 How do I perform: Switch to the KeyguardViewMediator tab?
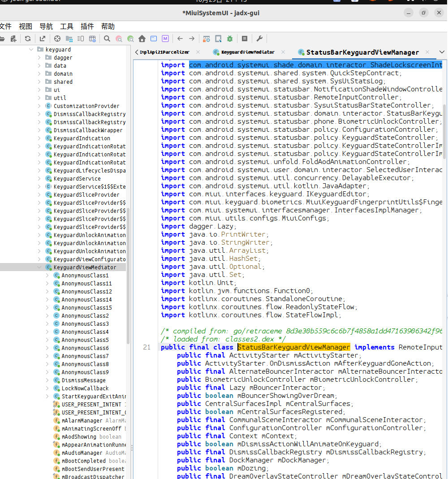pos(247,52)
